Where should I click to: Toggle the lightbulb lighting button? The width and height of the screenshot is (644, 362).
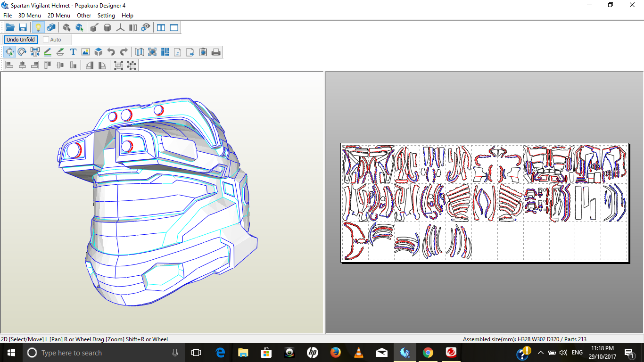(38, 28)
